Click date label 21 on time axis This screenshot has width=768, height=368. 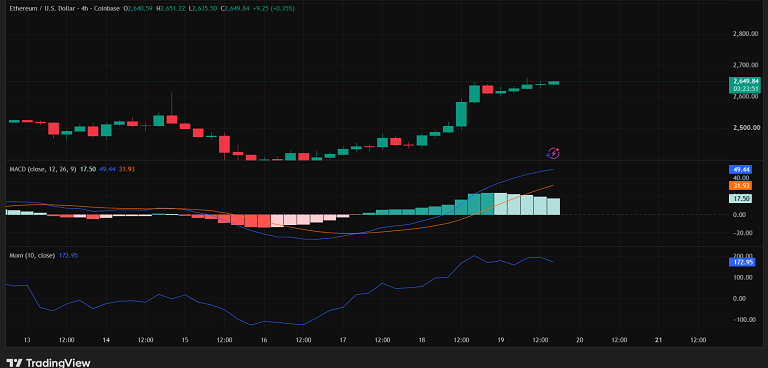coord(658,340)
